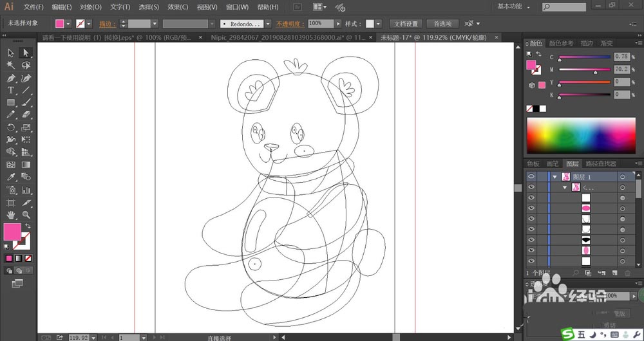Set Gradient mode button in toolbox
The height and width of the screenshot is (341, 644).
(x=19, y=259)
